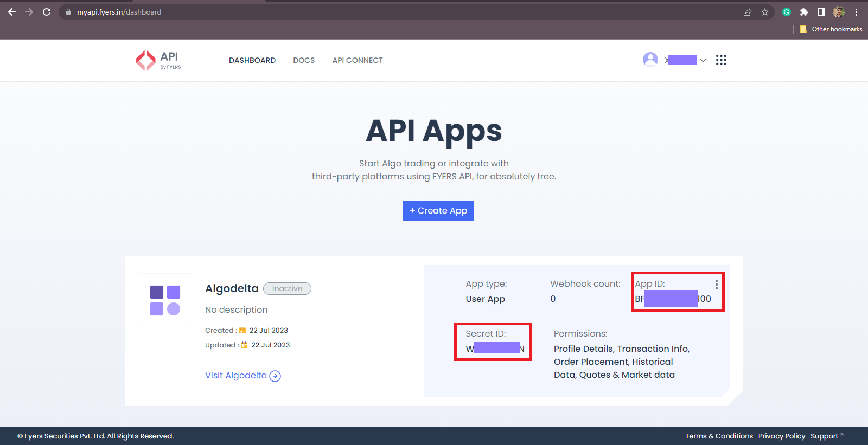Open the Other bookmarks folder
Viewport: 868px width, 445px height.
click(x=831, y=29)
